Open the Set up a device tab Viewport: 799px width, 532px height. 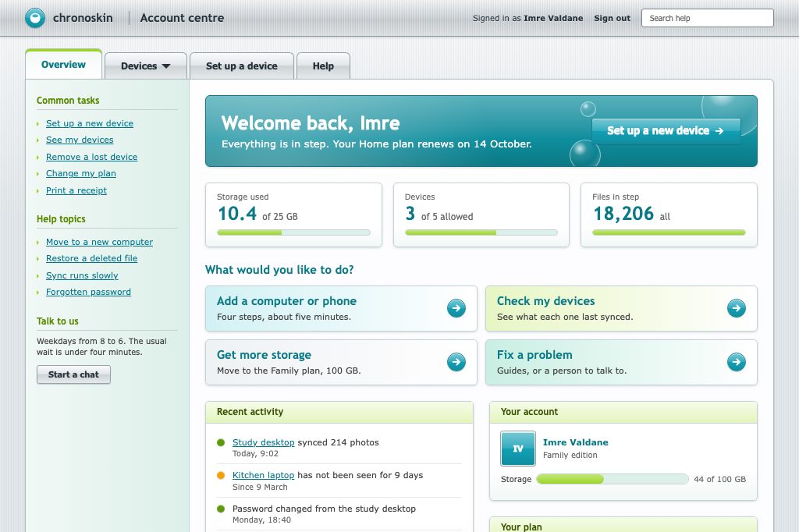[x=242, y=66]
